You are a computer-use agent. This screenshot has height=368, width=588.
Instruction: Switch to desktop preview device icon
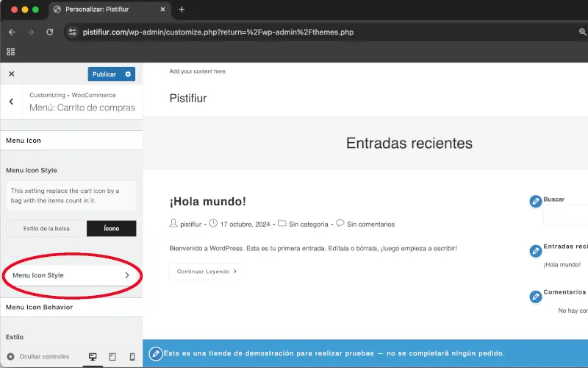tap(93, 357)
